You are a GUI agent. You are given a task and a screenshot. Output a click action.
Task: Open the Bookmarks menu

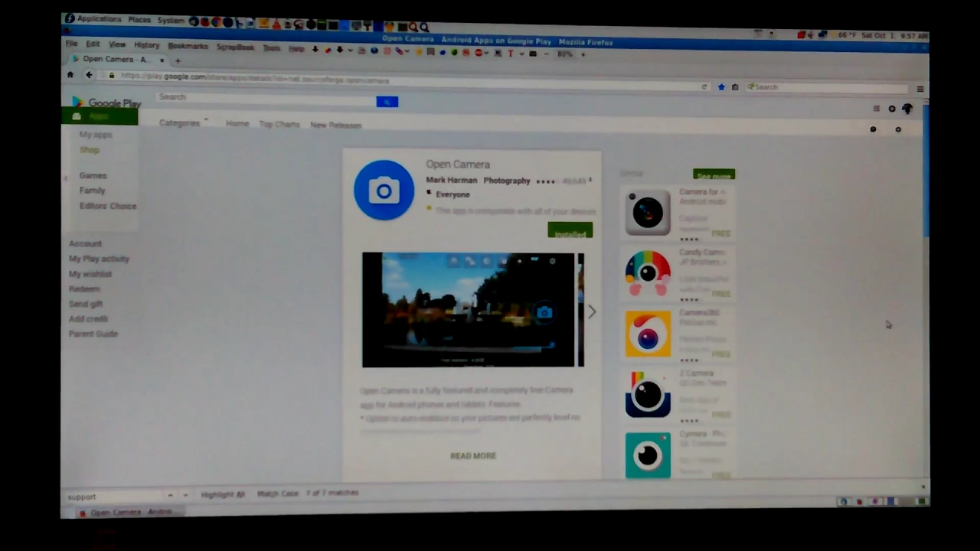coord(188,46)
